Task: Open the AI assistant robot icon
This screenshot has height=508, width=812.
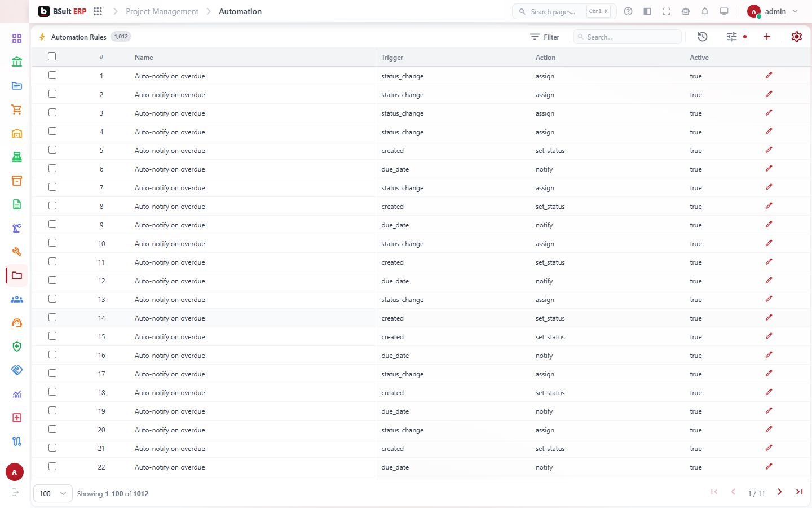Action: [686, 11]
